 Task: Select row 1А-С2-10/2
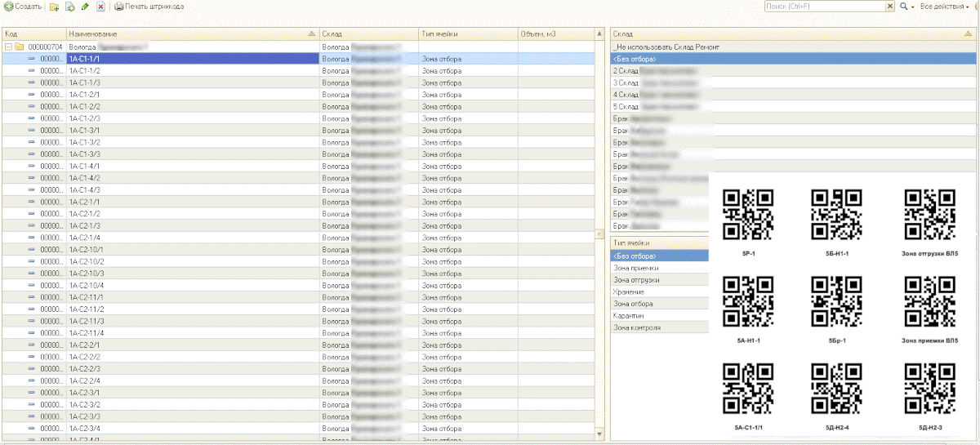pyautogui.click(x=298, y=261)
